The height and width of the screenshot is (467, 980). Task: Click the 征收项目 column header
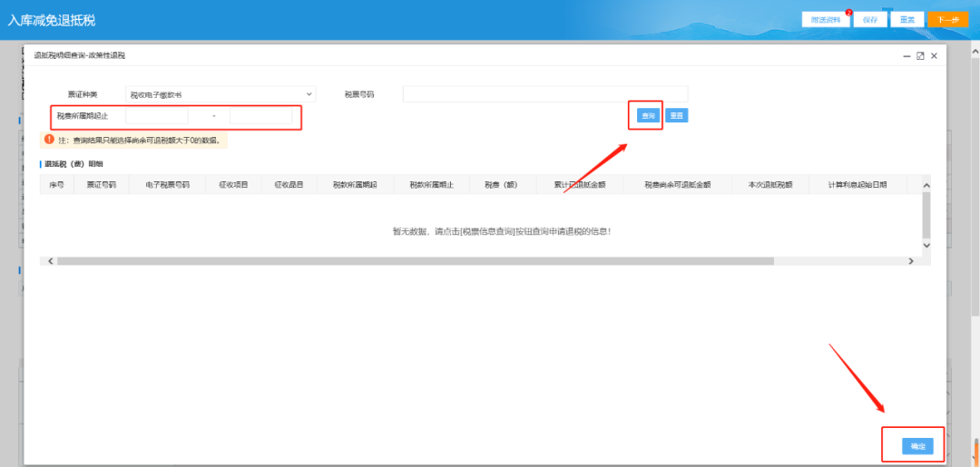(233, 185)
